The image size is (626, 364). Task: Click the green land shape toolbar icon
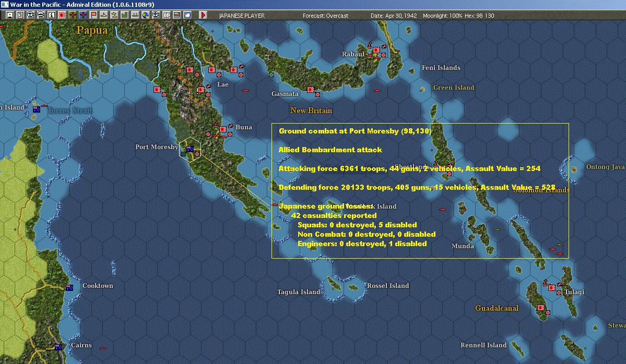(x=124, y=15)
